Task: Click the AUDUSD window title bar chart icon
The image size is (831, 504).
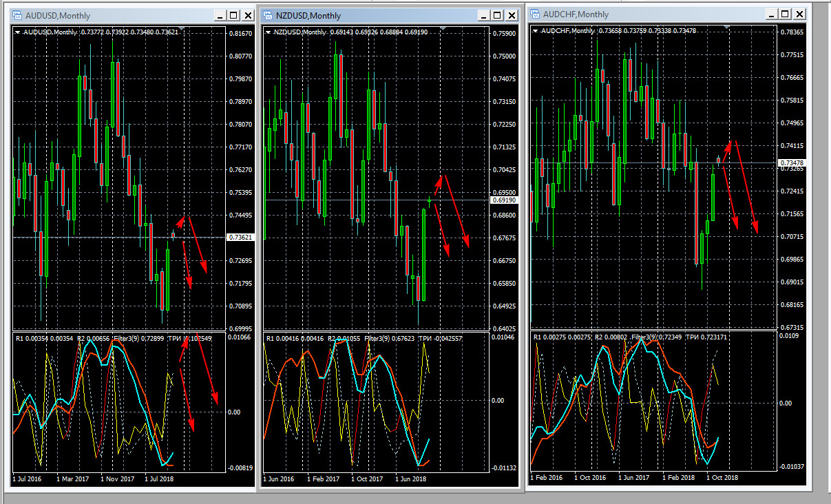Action: (17, 15)
